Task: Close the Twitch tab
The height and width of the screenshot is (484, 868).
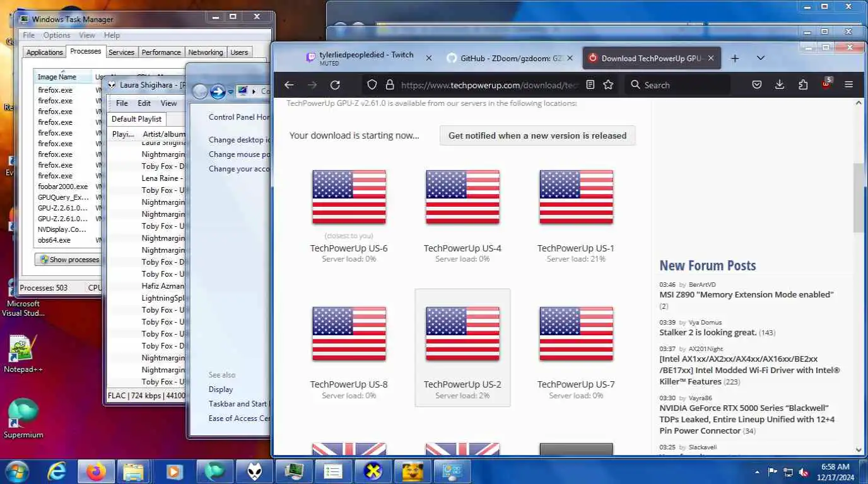Action: 429,58
